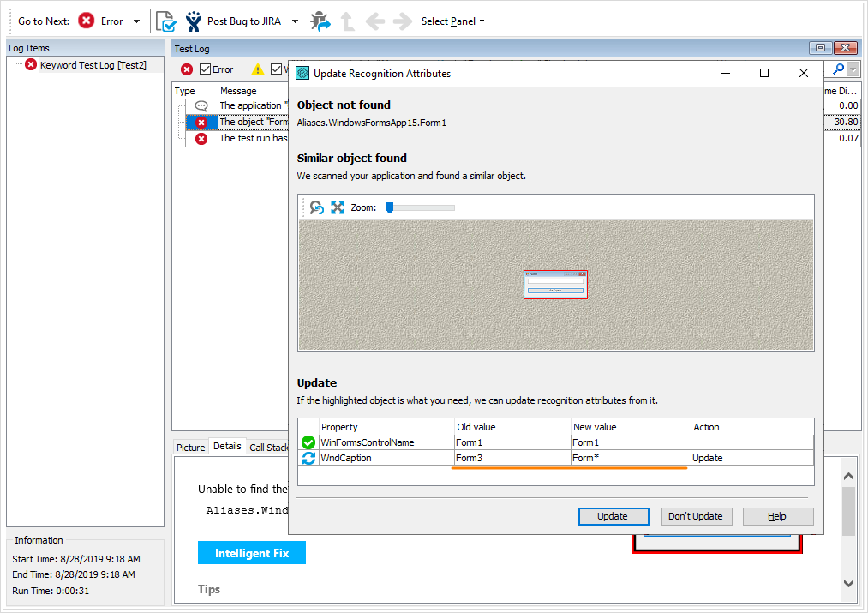Viewport: 868px width, 613px height.
Task: Open the Post Bug to JIRA dropdown arrow
Action: (x=295, y=21)
